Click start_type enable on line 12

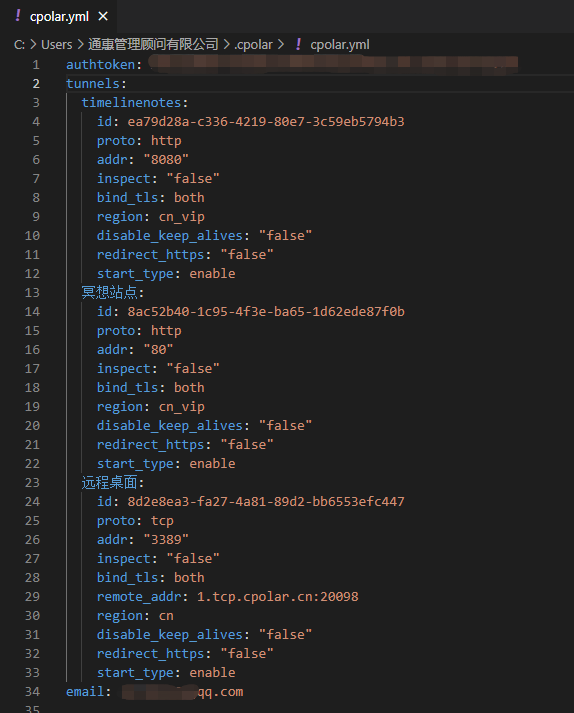[166, 274]
